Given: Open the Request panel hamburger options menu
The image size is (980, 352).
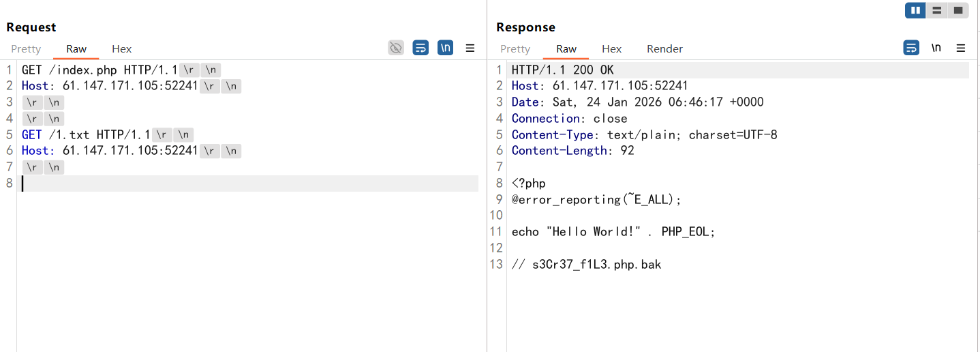Looking at the screenshot, I should 470,48.
